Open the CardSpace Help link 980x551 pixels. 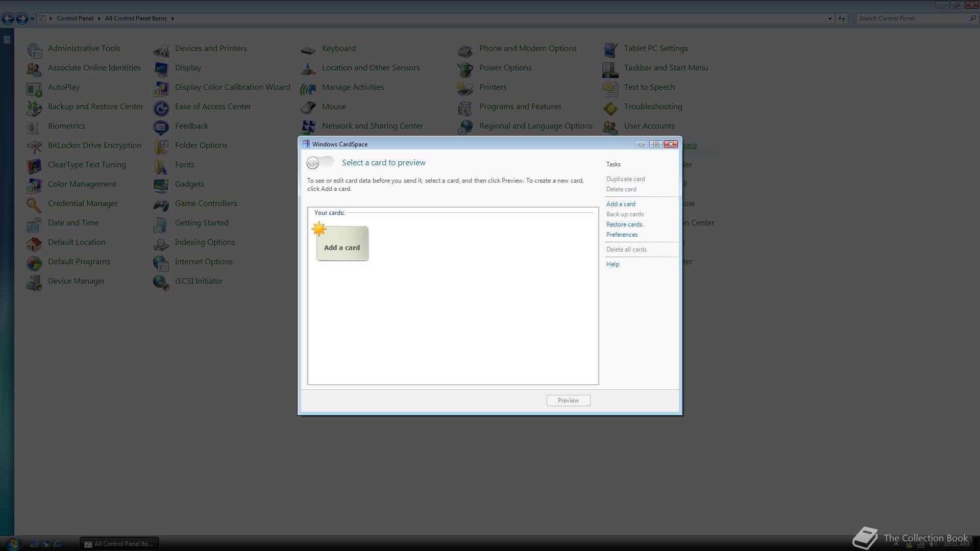click(612, 264)
